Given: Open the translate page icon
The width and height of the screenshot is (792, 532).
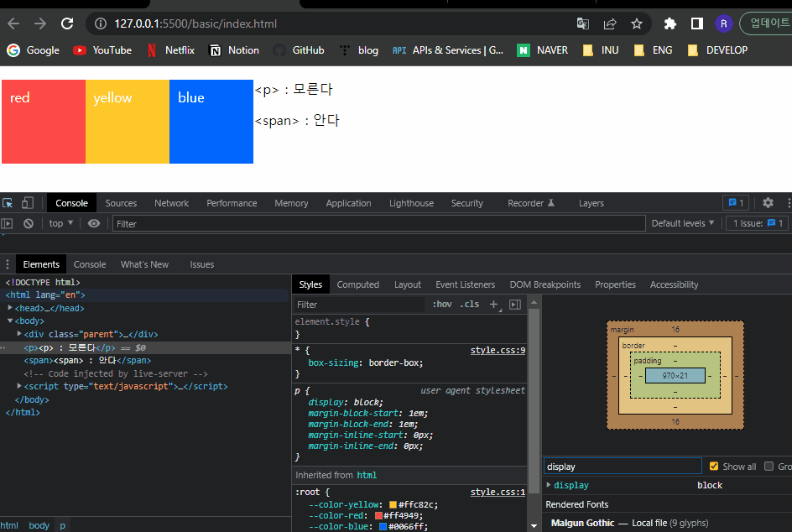Looking at the screenshot, I should click(x=583, y=23).
